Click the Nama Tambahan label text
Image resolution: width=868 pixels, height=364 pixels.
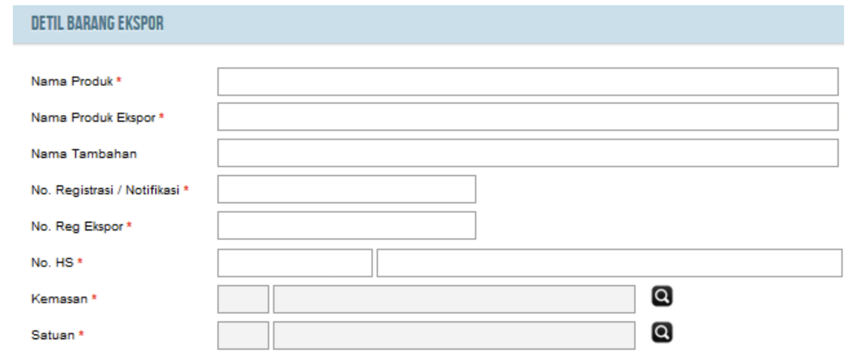coord(84,154)
